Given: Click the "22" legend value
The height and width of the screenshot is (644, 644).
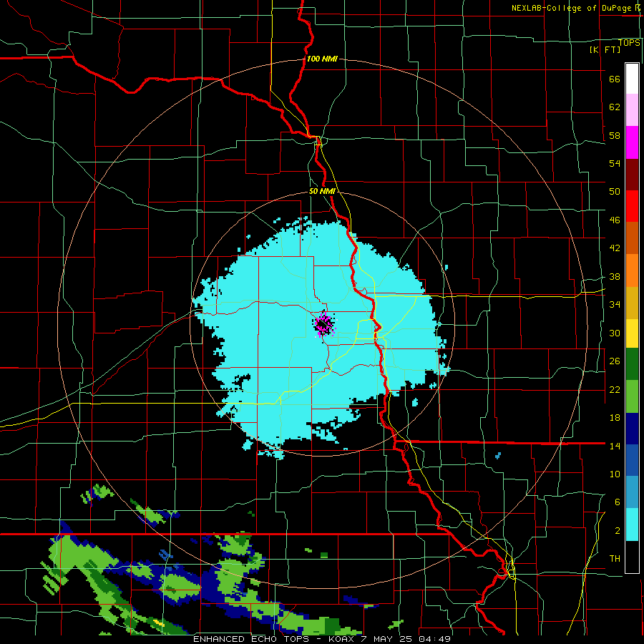Looking at the screenshot, I should pos(615,389).
